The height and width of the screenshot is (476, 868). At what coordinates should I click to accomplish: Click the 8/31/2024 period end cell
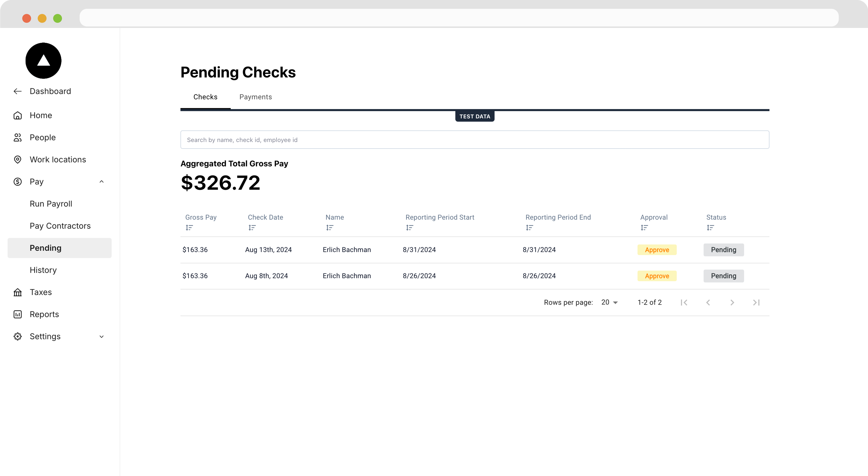(x=539, y=250)
